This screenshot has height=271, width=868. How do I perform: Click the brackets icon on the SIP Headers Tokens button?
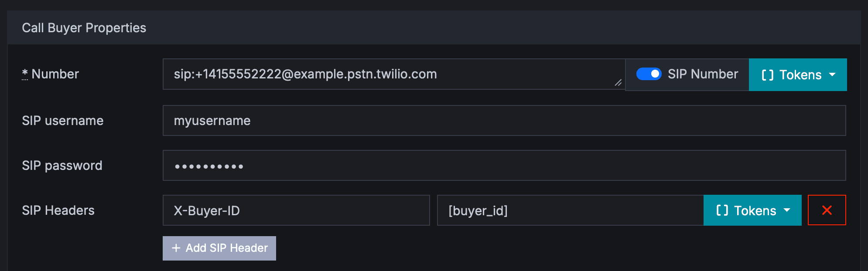coord(724,210)
